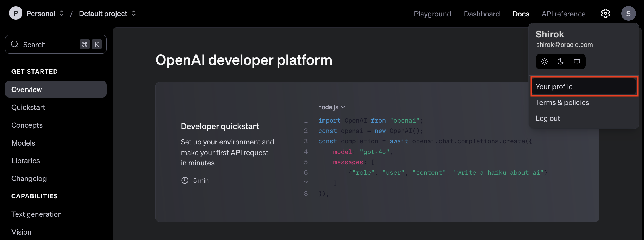
Task: Select system theme monitor icon
Action: coord(577,62)
